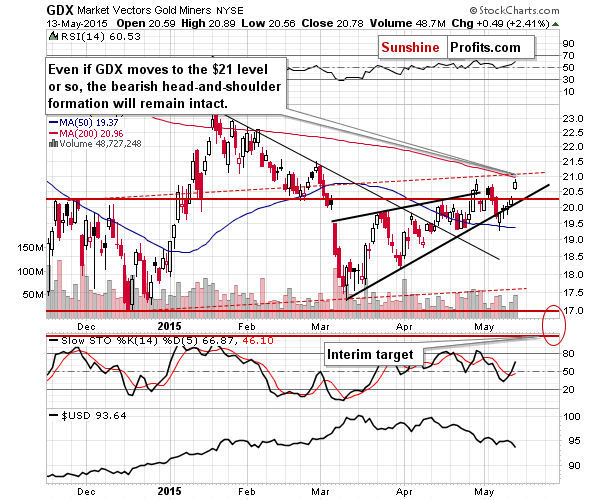Image resolution: width=600 pixels, height=500 pixels.
Task: Click the red Sunshine logo box
Action: click(412, 47)
